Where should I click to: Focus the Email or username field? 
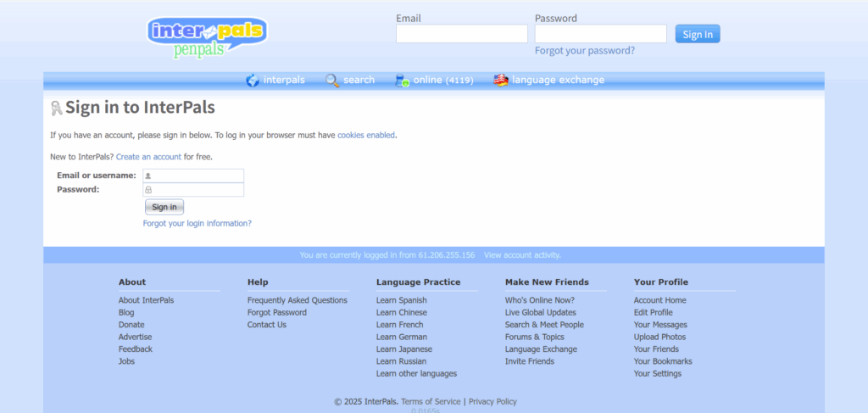pos(193,176)
